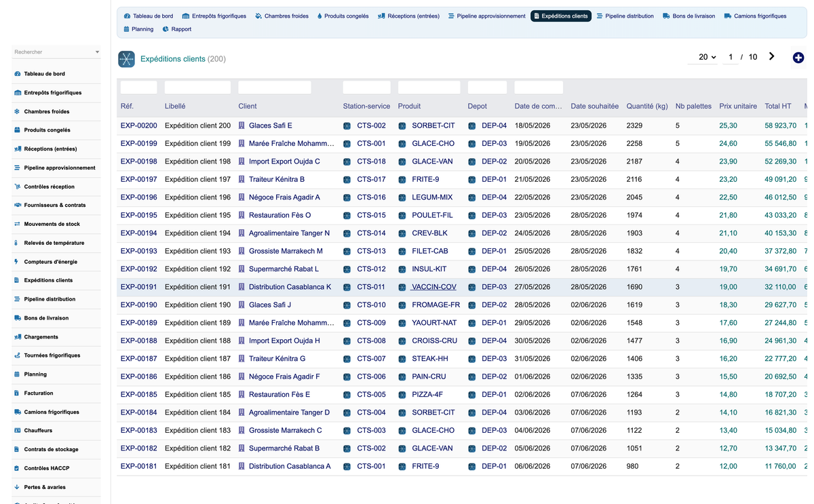
Task: Sort by Quantité (kg) column header
Action: pyautogui.click(x=647, y=106)
